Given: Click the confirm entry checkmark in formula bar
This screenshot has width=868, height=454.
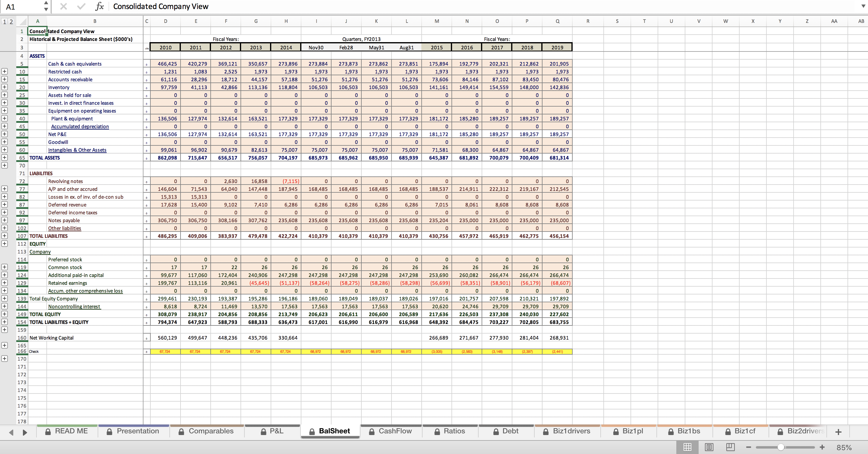Looking at the screenshot, I should tap(81, 6).
